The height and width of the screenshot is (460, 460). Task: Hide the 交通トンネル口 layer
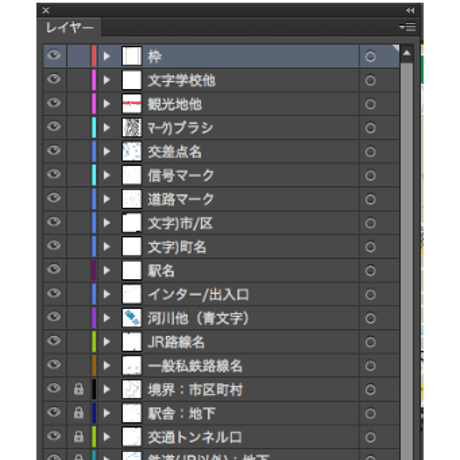pos(54,436)
